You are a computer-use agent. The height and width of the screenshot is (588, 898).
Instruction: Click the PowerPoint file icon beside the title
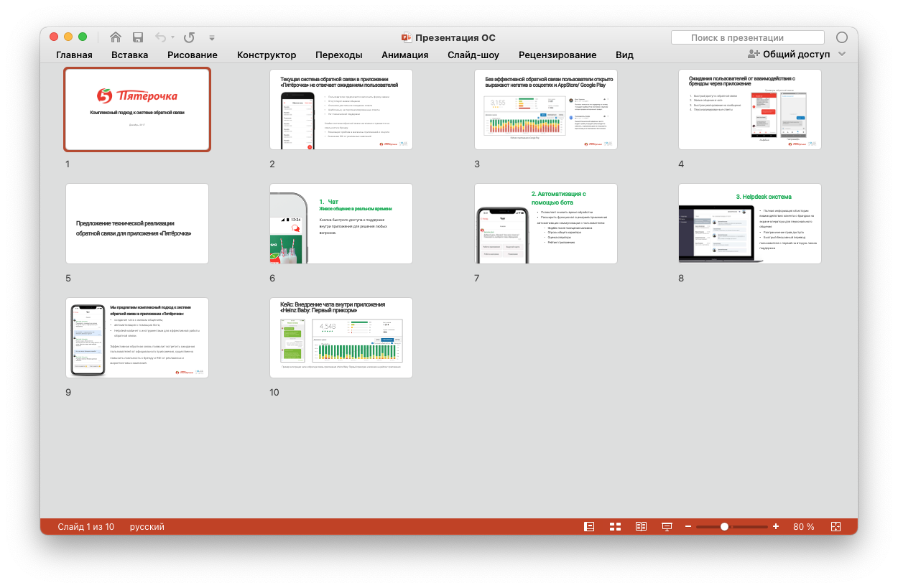(407, 38)
